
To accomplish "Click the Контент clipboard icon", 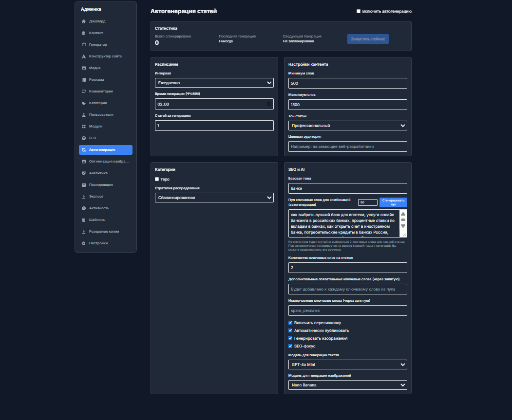I will 84,33.
